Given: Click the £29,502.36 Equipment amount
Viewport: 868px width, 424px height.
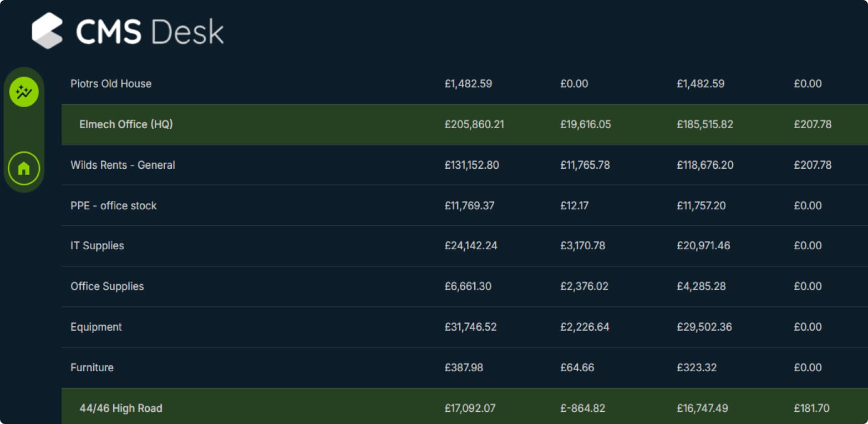Looking at the screenshot, I should 704,327.
